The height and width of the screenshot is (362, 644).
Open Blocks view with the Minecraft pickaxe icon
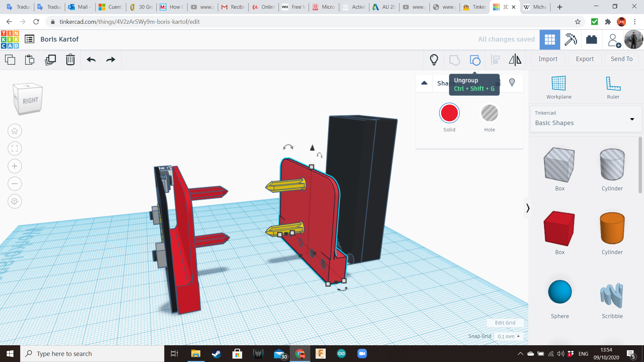click(571, 40)
